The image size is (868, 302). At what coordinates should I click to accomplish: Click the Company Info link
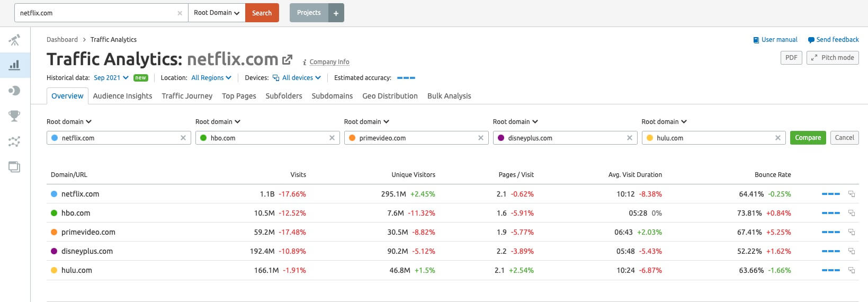tap(329, 62)
